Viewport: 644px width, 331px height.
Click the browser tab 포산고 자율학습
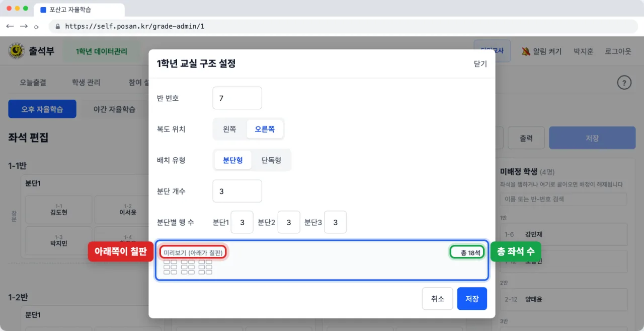point(79,10)
